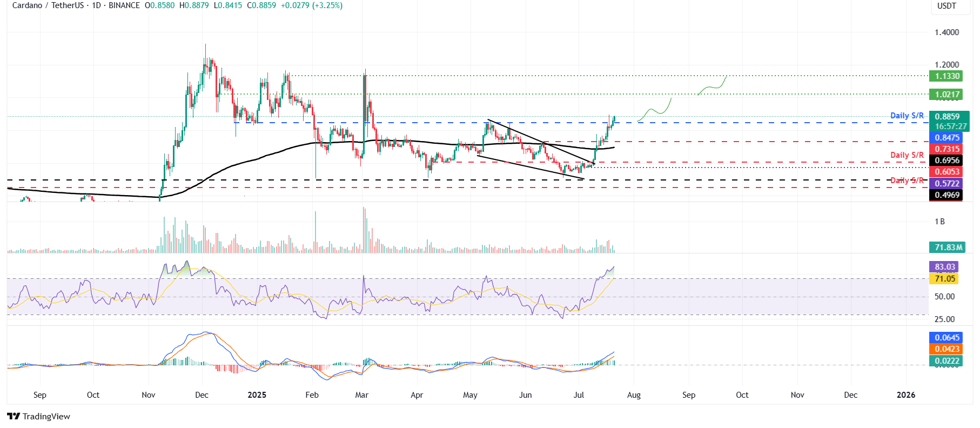Click the blue Daily S/R text label
This screenshot has height=428, width=980.
tap(907, 116)
